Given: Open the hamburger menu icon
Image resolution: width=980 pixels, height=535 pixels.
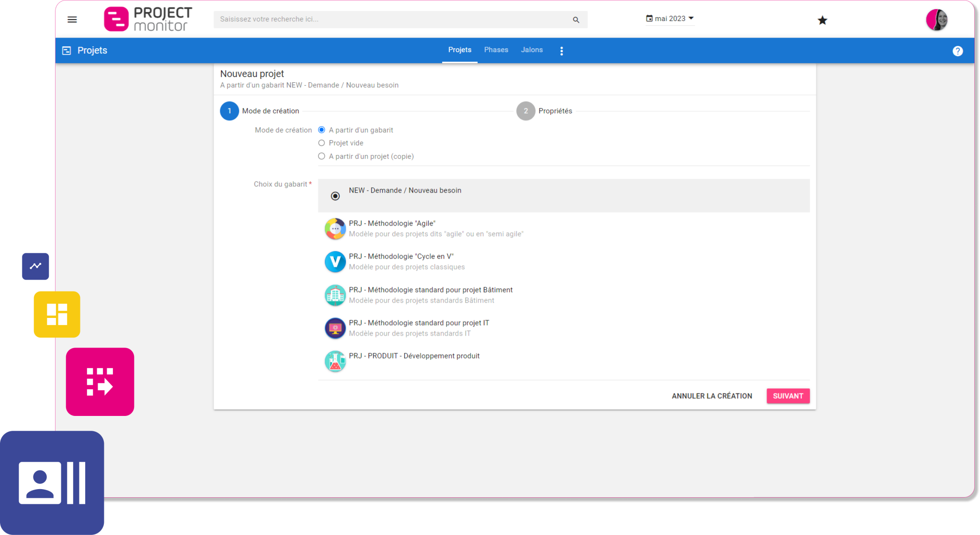Looking at the screenshot, I should 72,19.
